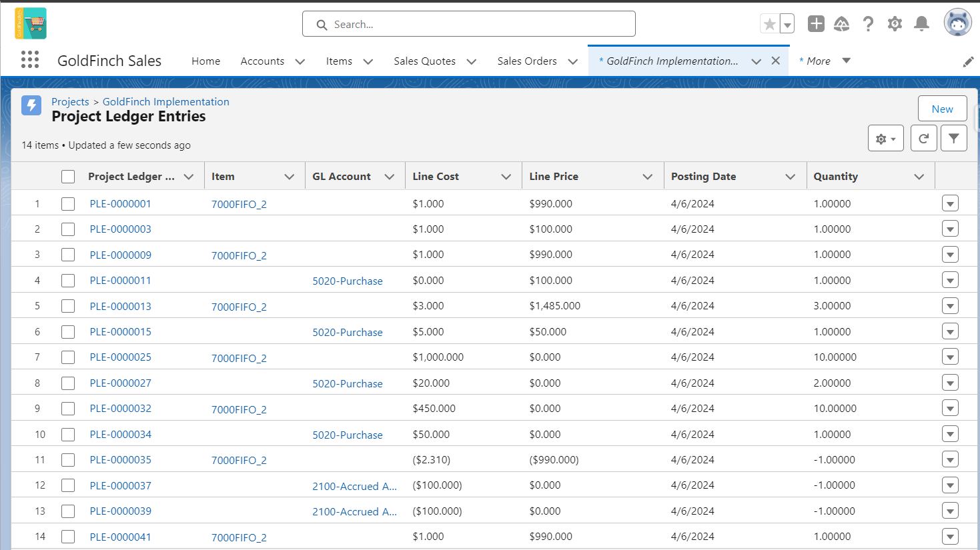Open the App Launcher grid icon
The image size is (980, 550).
tap(30, 60)
